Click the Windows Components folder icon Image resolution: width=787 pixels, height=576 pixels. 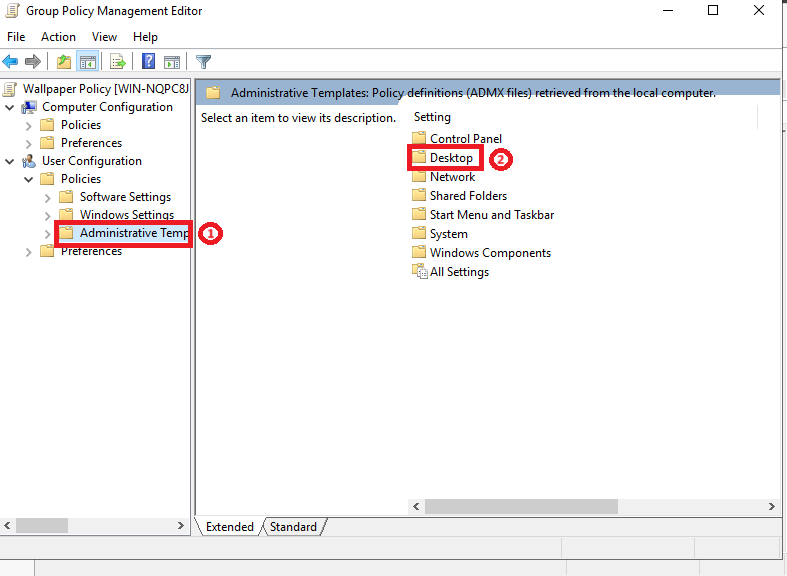(419, 252)
